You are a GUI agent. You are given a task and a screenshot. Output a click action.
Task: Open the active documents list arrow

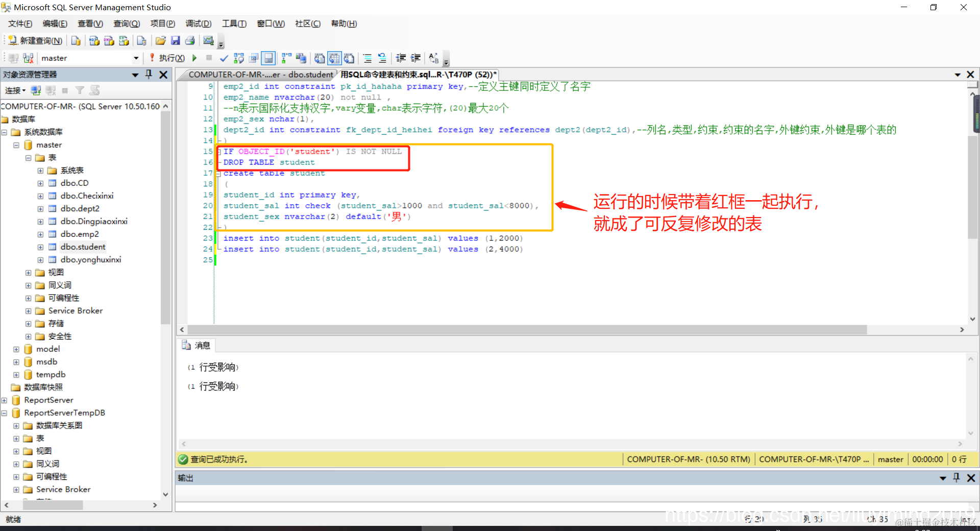958,75
